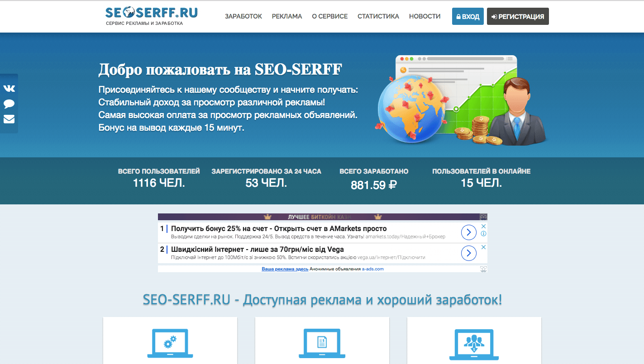Viewport: 644px width, 364px height.
Task: Click the envelope mail icon in the sidebar
Action: coord(9,119)
